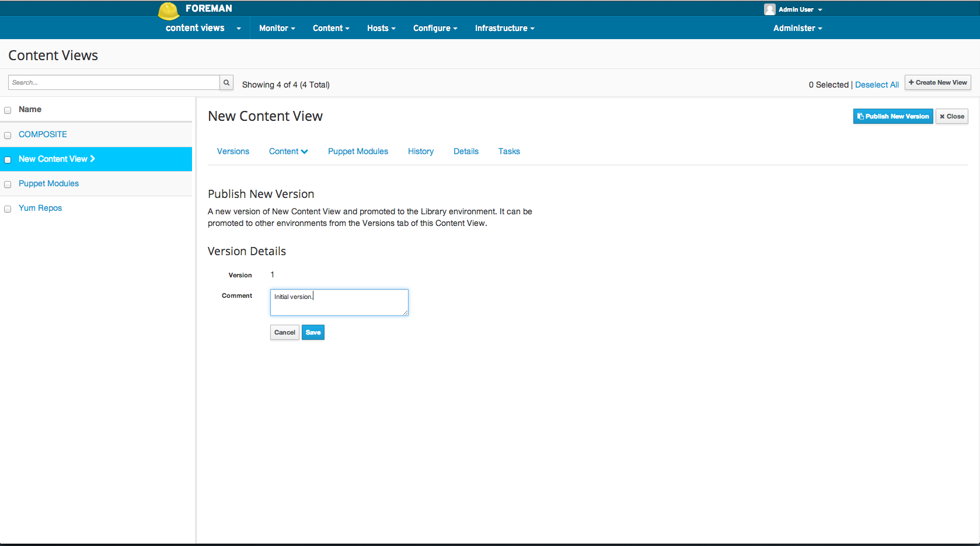Open the COMPOSITE content view

[43, 134]
